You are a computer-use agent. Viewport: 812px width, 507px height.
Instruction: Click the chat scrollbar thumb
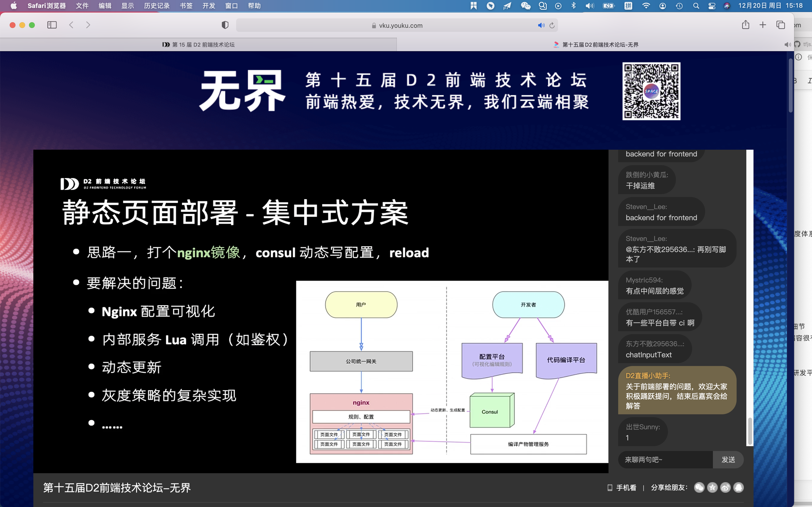[x=750, y=431]
